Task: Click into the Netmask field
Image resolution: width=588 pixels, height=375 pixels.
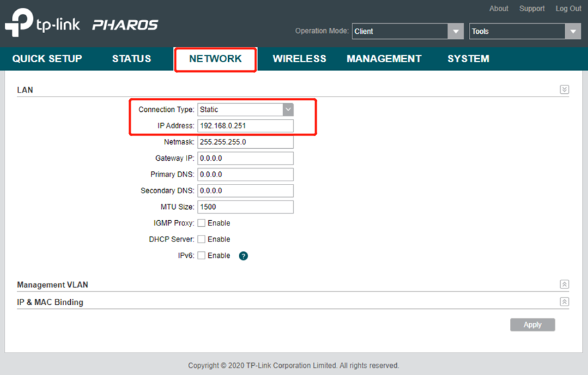Action: [245, 142]
